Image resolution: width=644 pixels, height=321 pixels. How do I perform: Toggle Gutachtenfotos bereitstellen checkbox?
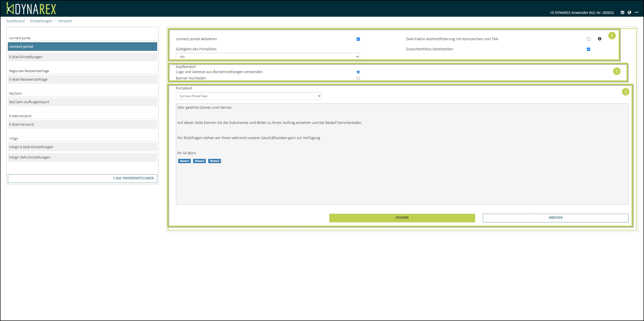pos(588,49)
